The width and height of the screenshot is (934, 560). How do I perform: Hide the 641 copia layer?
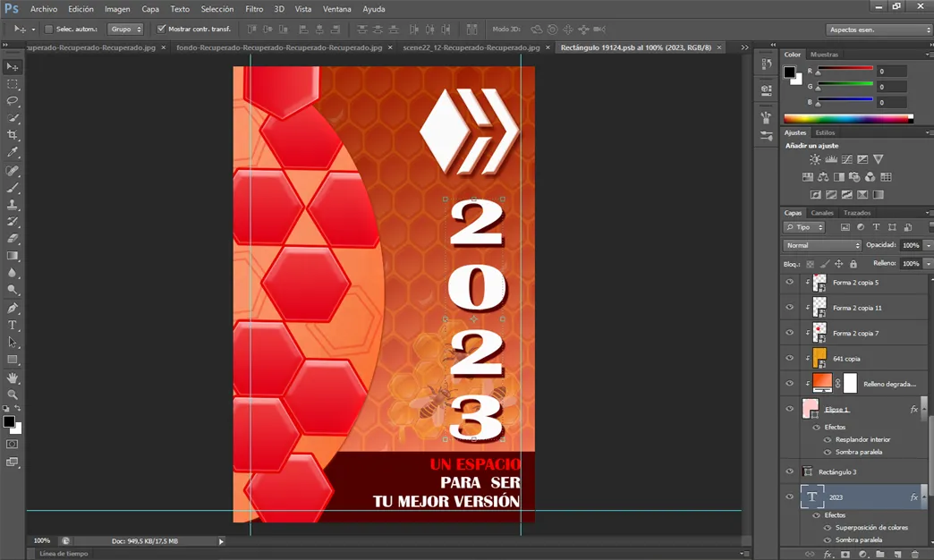click(x=790, y=358)
